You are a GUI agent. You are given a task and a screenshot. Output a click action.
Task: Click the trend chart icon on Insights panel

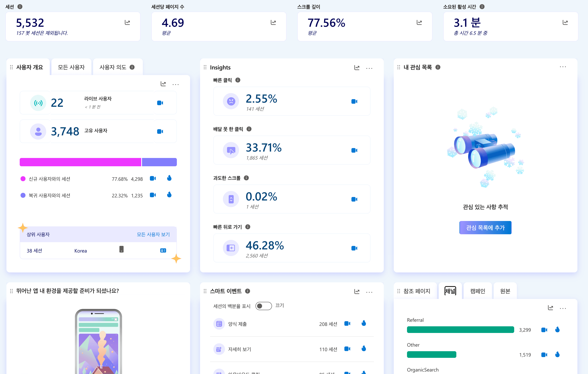(x=357, y=68)
